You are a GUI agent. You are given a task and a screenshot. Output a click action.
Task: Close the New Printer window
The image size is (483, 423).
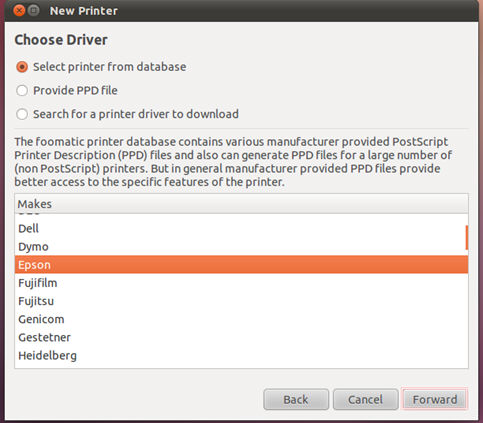point(19,11)
